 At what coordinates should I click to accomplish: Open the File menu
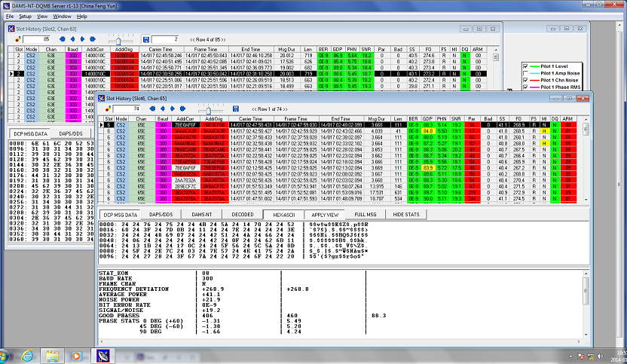coord(10,17)
